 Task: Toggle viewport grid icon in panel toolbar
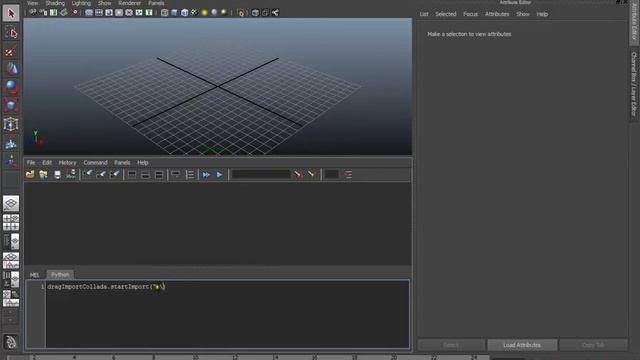(x=89, y=13)
